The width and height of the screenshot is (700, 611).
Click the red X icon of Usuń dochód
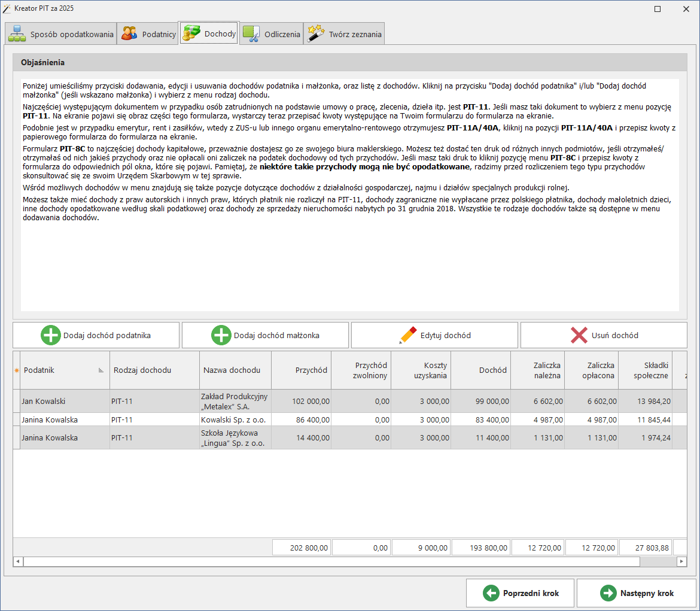(x=579, y=335)
